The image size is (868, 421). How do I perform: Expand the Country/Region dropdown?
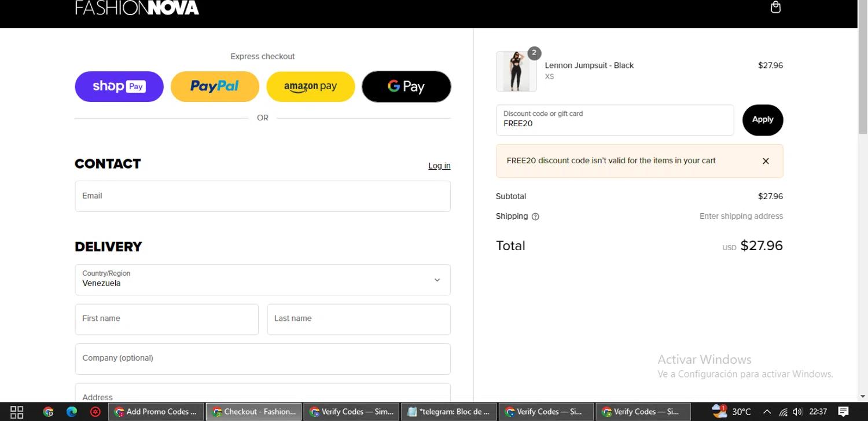pyautogui.click(x=263, y=280)
